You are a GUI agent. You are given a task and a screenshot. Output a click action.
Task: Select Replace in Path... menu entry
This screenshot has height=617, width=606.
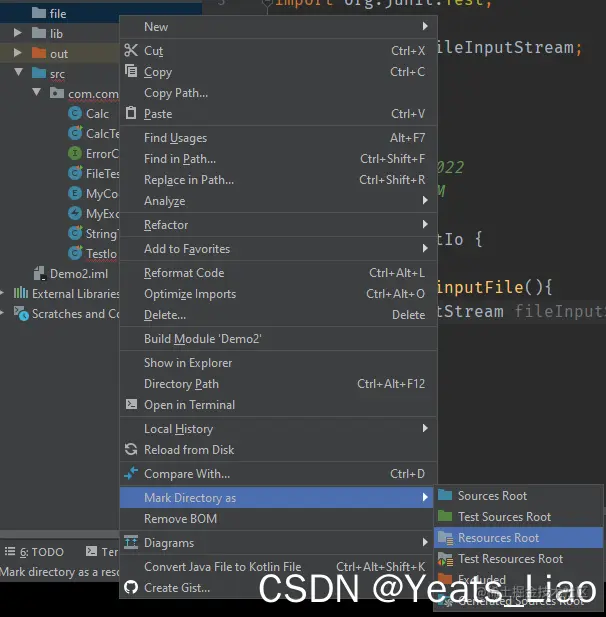click(278, 180)
